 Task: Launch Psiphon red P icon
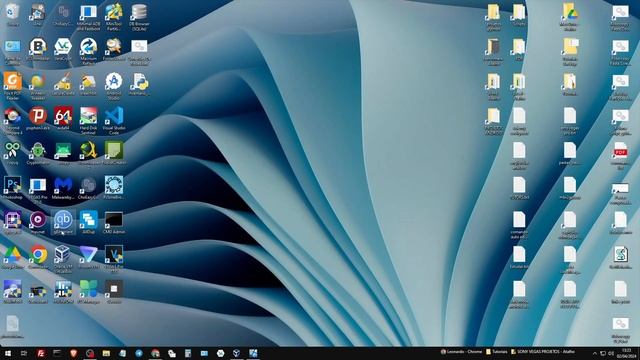click(38, 119)
